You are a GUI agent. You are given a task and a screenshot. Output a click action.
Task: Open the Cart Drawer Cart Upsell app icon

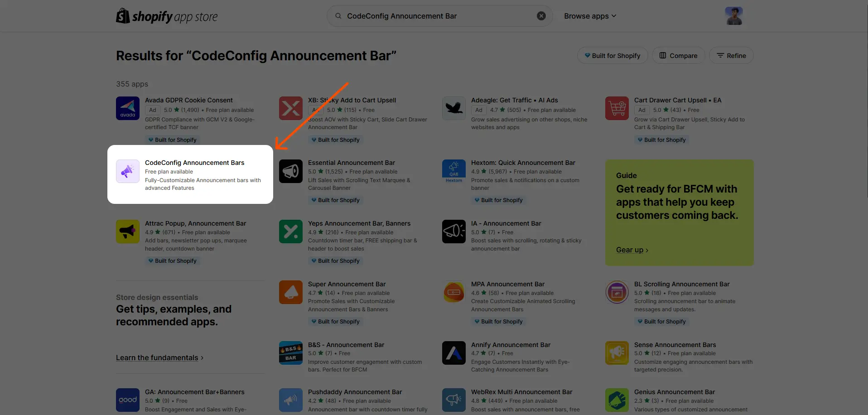coord(617,108)
